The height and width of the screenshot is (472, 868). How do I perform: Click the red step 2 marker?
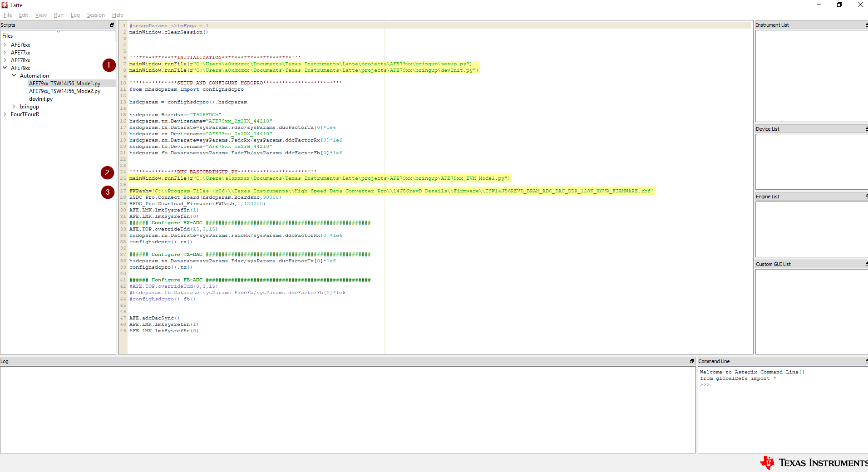[107, 172]
